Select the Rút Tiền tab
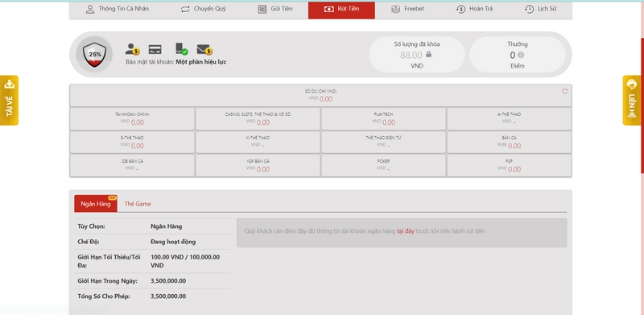 click(x=341, y=10)
